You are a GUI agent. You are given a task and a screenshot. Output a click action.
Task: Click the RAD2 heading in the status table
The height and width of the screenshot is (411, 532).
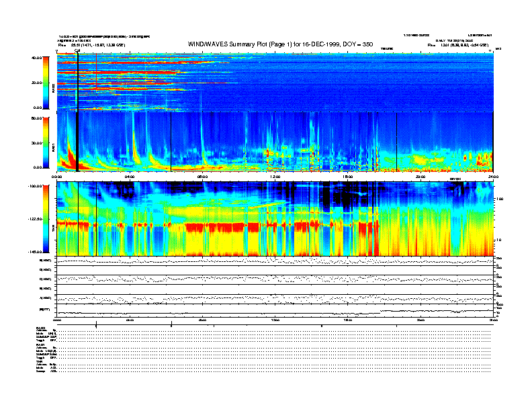tap(41, 328)
